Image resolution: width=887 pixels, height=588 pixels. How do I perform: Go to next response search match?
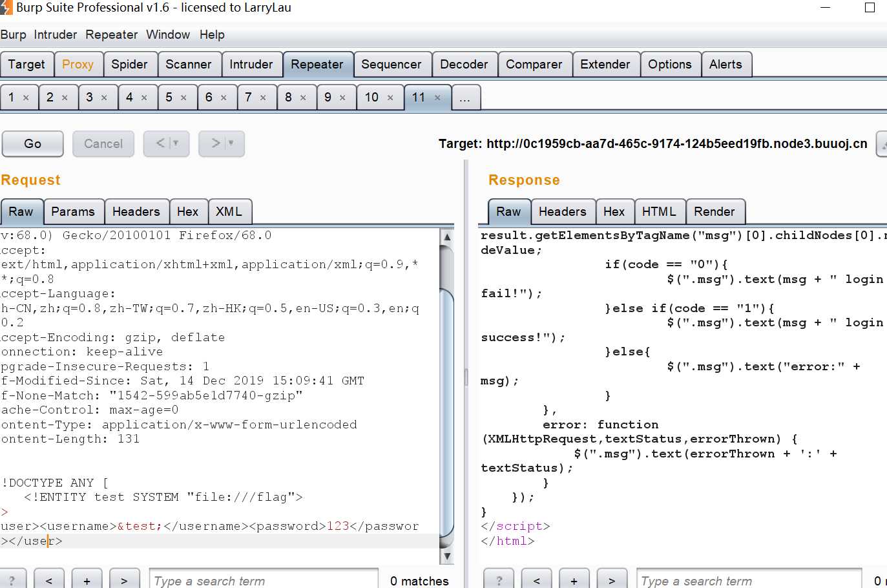click(612, 580)
